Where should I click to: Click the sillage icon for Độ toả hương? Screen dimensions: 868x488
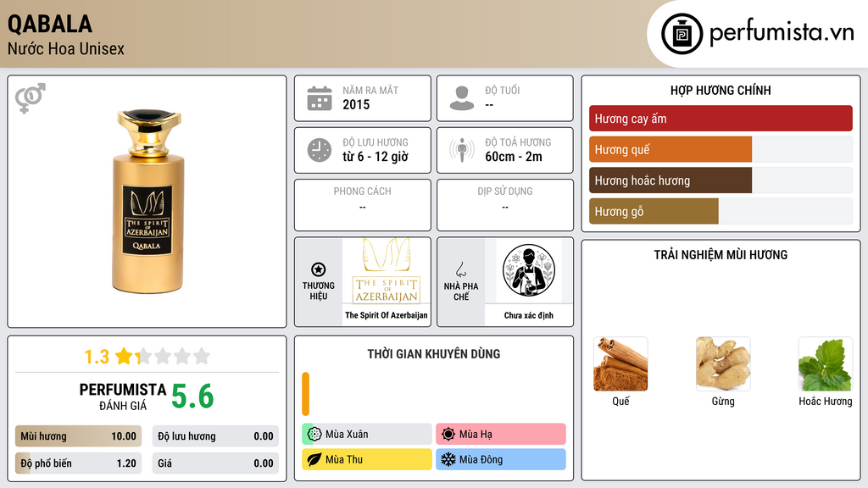click(462, 150)
